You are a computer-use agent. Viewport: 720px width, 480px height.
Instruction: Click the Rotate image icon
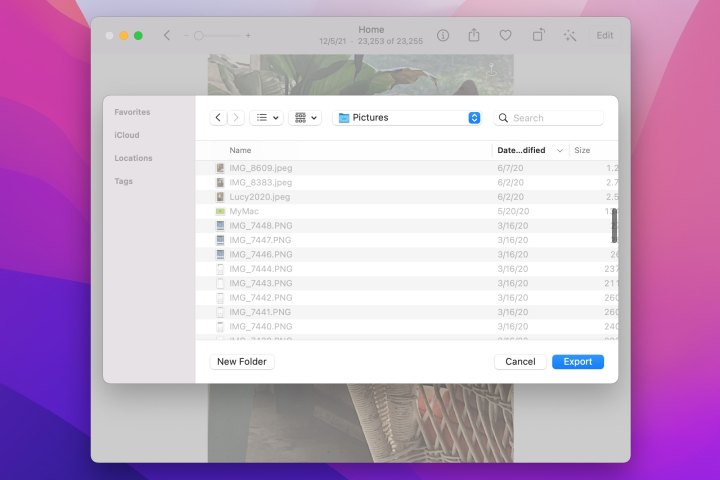538,35
